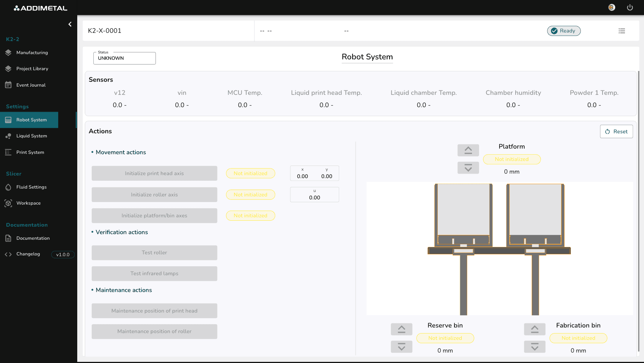644x363 pixels.
Task: Open Changelog using its code icon
Action: pos(8,254)
